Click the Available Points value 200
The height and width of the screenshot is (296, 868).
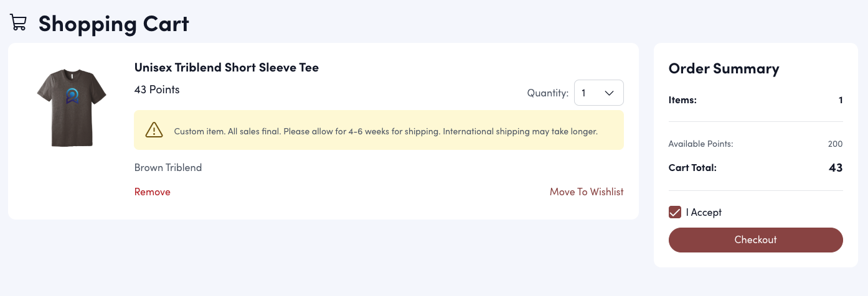coord(835,144)
